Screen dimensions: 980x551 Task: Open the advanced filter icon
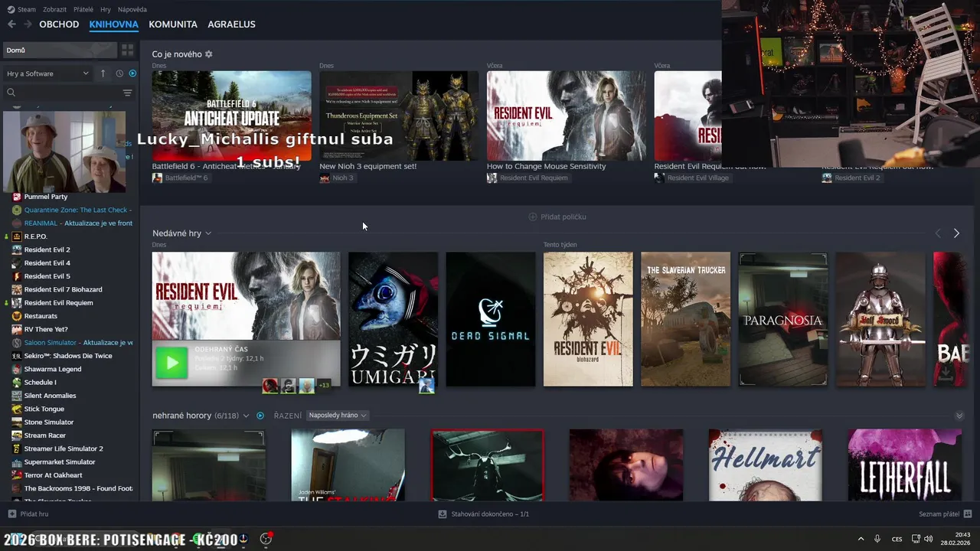coord(128,93)
